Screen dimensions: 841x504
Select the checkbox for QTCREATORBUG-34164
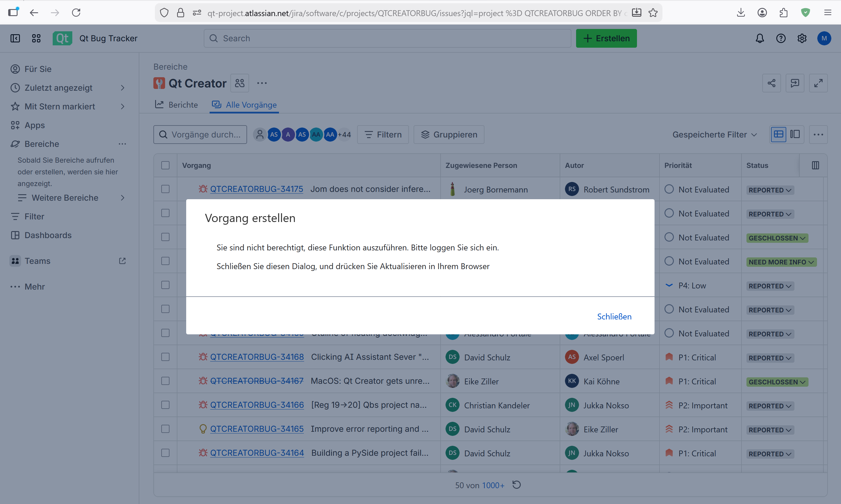[165, 453]
